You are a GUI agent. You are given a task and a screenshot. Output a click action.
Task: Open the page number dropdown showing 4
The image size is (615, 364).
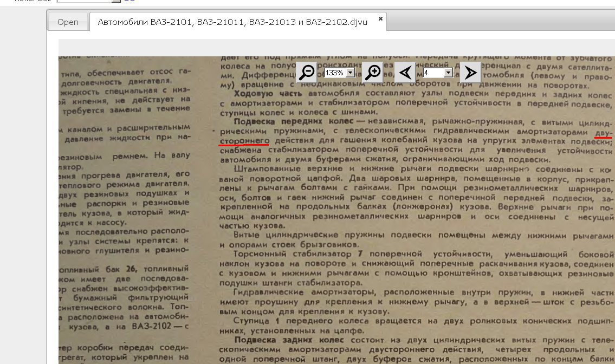point(448,73)
